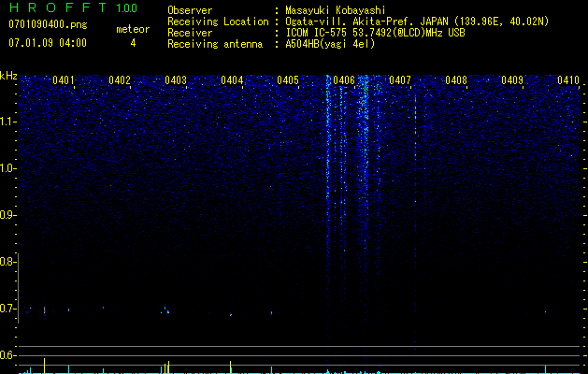The width and height of the screenshot is (588, 374).
Task: Click the meteor count value 4
Action: 133,43
